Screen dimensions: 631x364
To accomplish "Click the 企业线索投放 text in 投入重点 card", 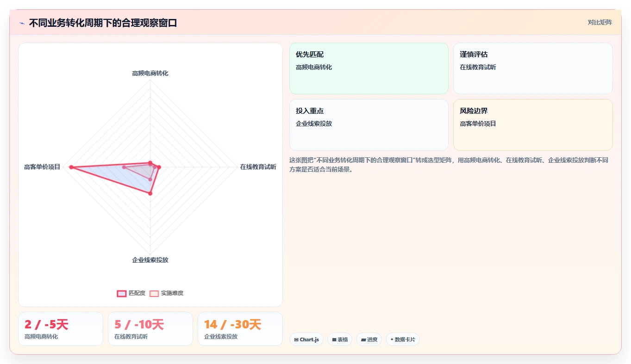I will coord(314,123).
